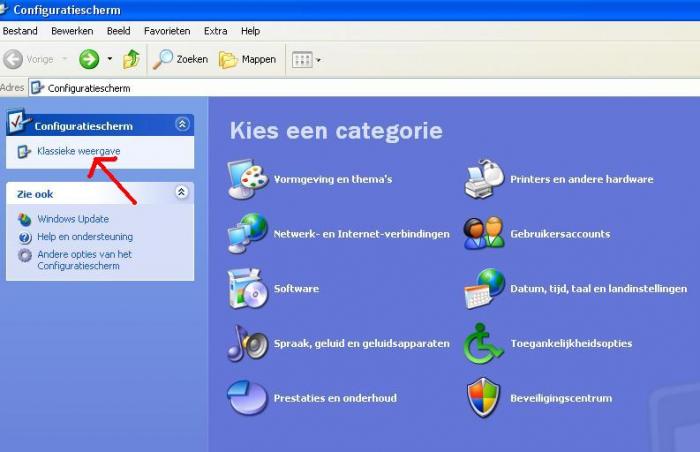Open the Help menu
Viewport: 700px width, 452px height.
pos(250,31)
